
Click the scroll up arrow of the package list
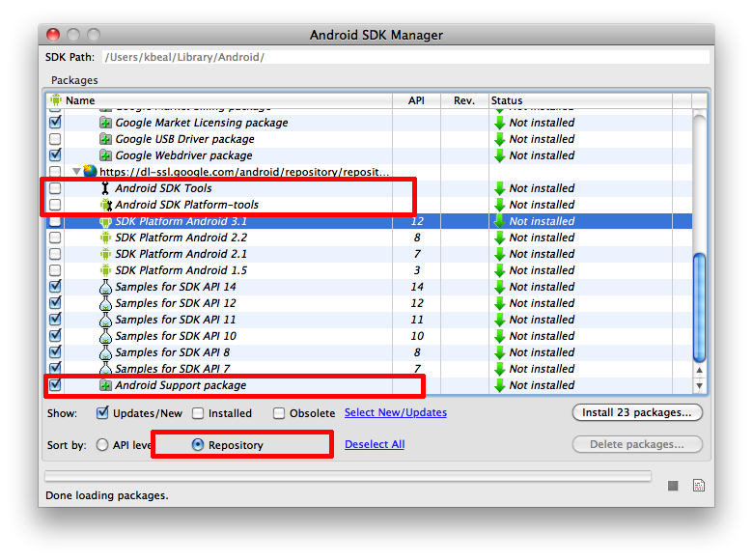coord(699,371)
